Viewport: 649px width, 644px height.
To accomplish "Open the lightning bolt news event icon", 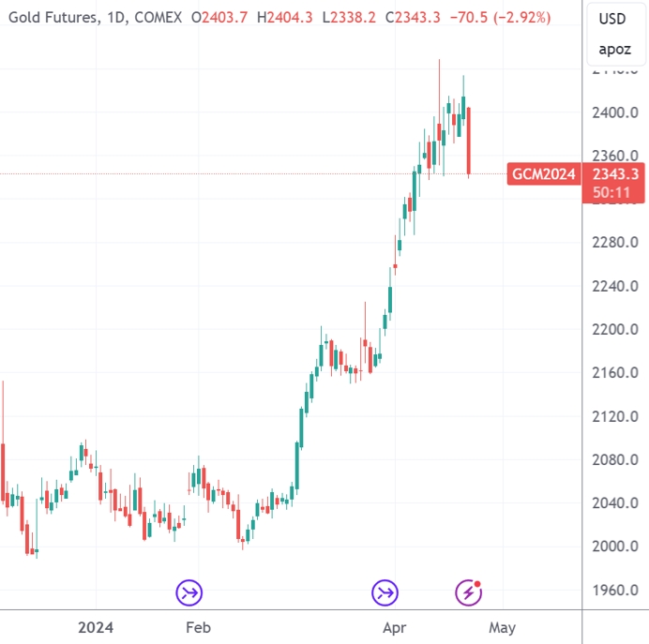I will [x=469, y=592].
